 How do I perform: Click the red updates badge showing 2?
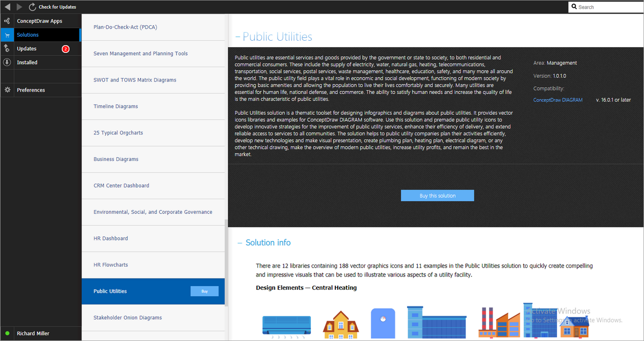[65, 49]
